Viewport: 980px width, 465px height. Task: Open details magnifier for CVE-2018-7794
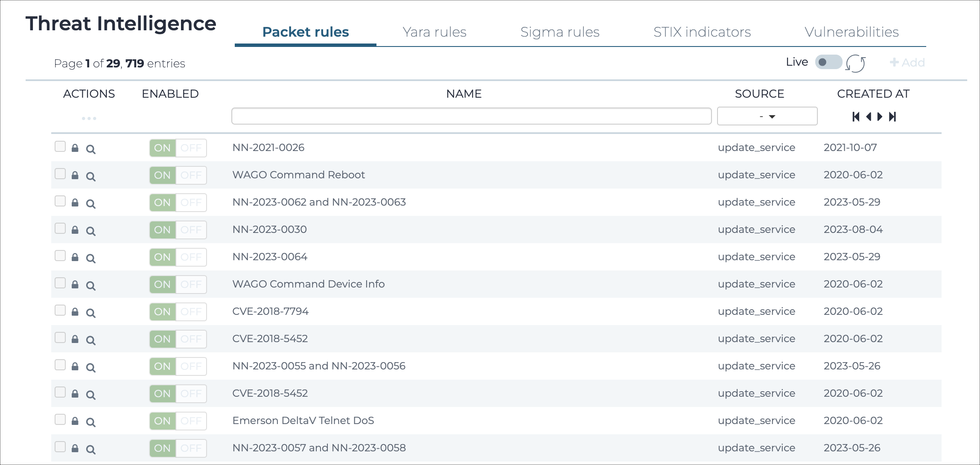(x=90, y=313)
